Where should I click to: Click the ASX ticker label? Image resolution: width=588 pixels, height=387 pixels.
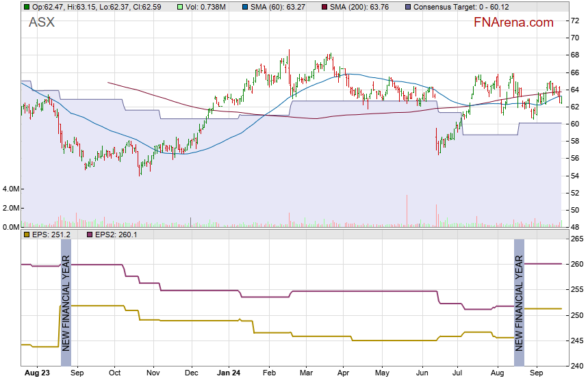pos(42,23)
